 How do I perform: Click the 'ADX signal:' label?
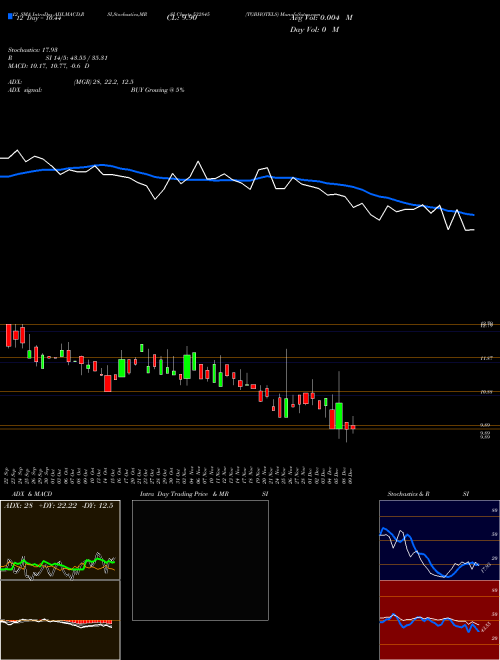pyautogui.click(x=25, y=90)
